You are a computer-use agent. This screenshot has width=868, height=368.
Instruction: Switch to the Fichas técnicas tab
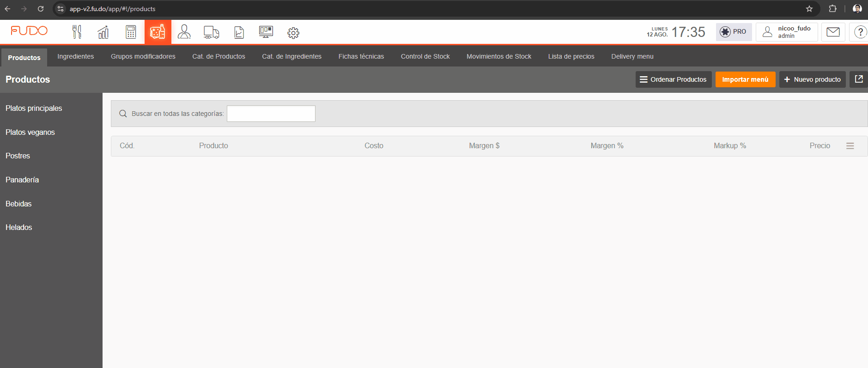361,56
